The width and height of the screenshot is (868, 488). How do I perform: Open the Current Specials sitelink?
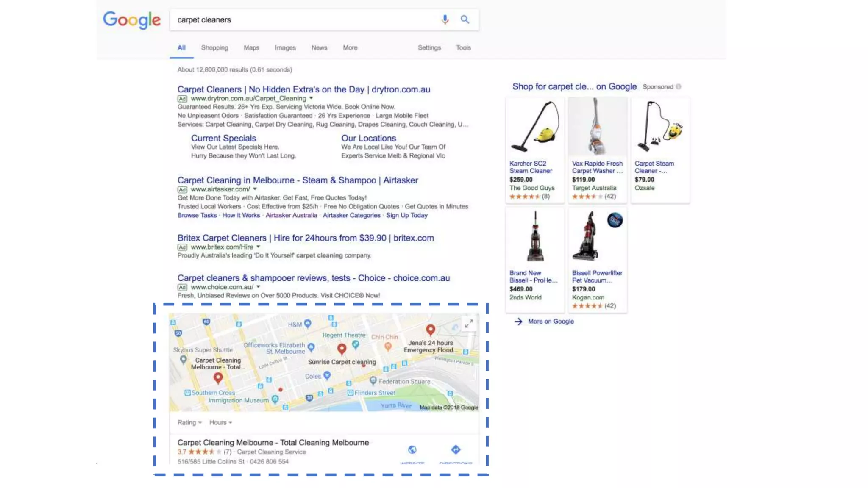(x=223, y=138)
